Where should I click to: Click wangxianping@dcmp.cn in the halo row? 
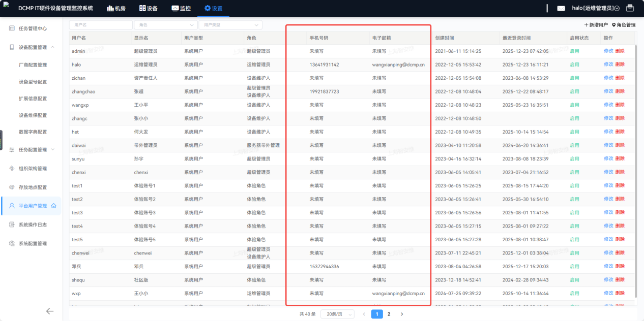tap(398, 65)
